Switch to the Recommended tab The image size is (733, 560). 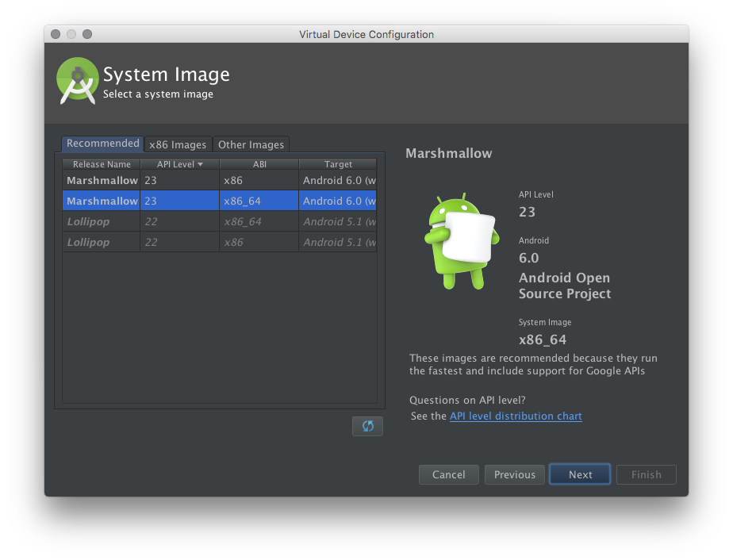pos(103,144)
